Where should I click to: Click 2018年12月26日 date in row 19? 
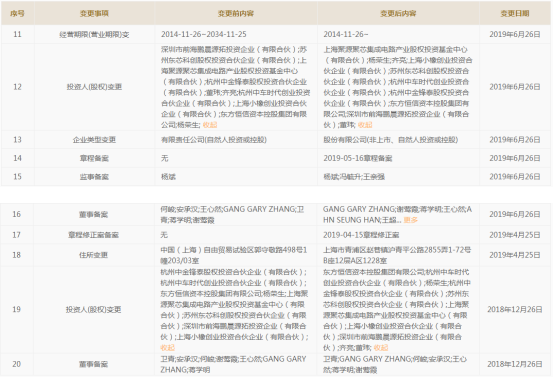click(x=515, y=310)
